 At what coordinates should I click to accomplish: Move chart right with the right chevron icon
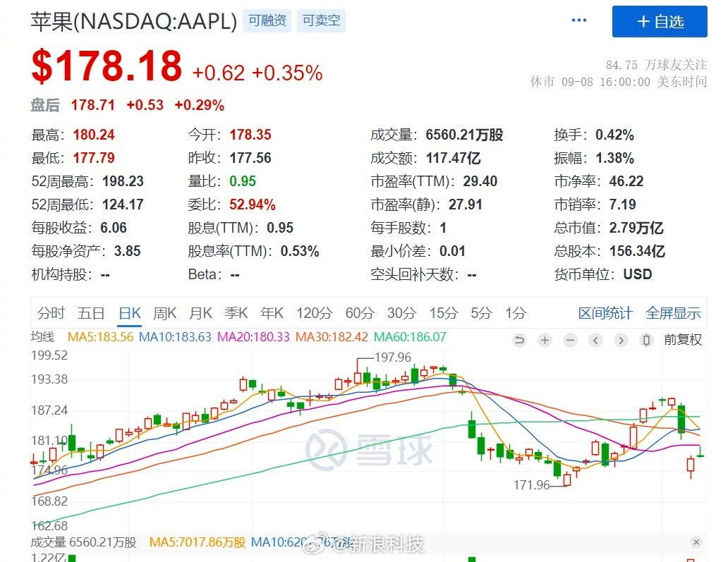621,340
